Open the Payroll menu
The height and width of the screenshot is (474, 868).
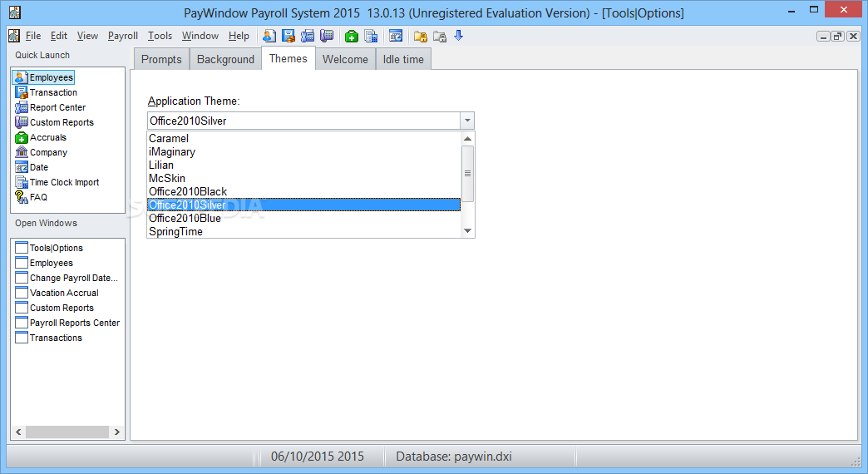coord(123,36)
